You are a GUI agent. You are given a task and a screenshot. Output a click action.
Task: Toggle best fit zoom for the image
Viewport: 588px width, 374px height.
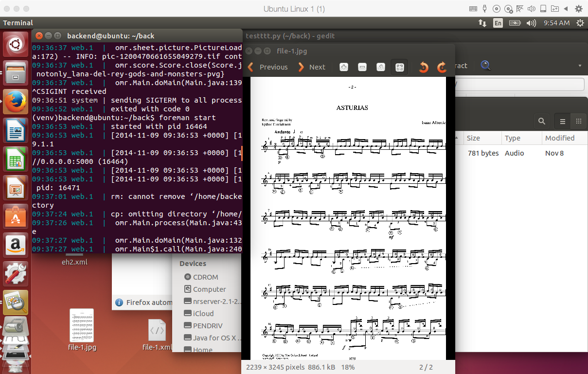pyautogui.click(x=399, y=67)
